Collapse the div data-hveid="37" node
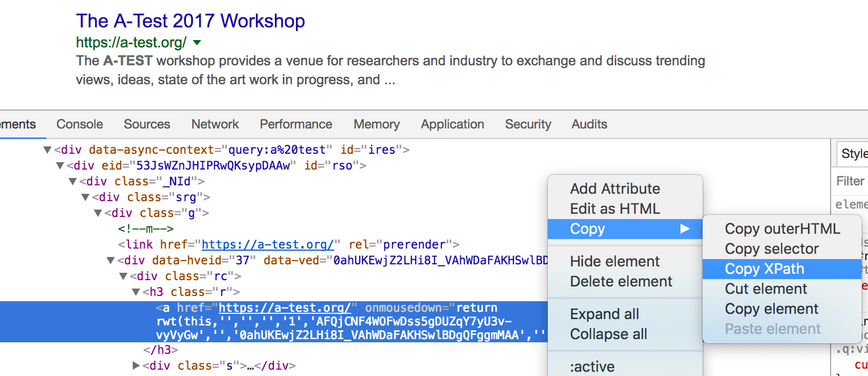Viewport: 868px width, 376px height. click(x=111, y=261)
